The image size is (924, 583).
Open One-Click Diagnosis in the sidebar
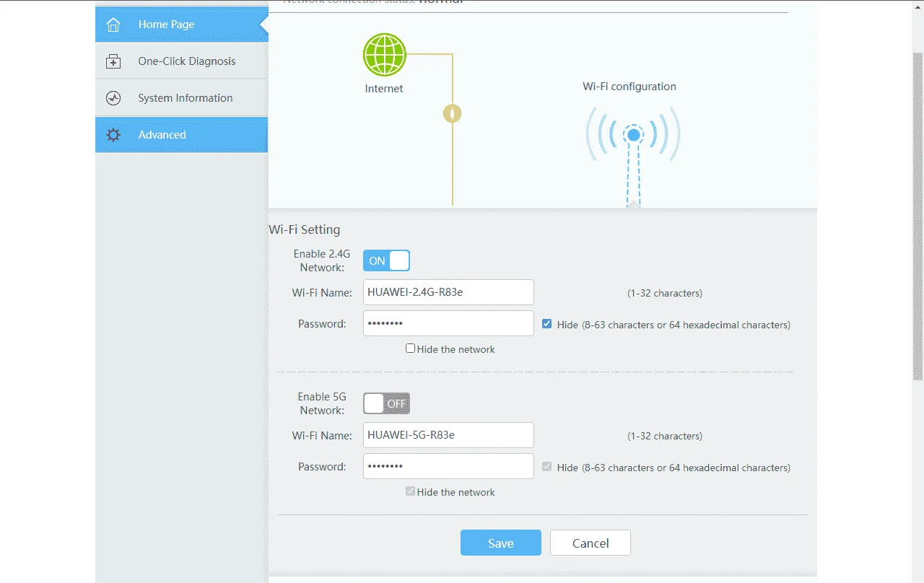point(181,61)
